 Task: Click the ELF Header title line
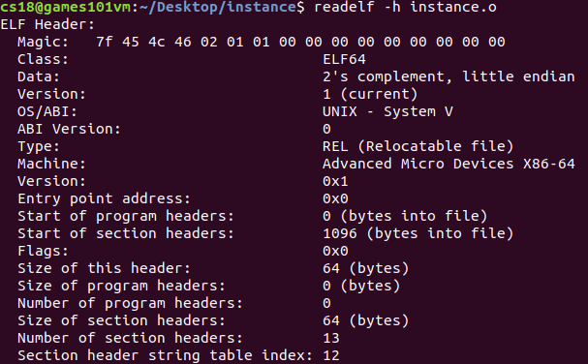click(47, 25)
